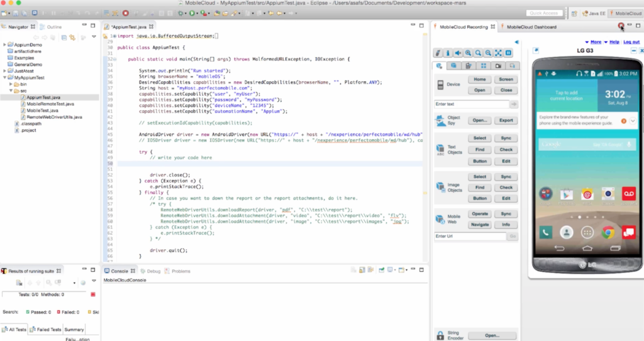Click the pause icon in MobileCloud toolbar
This screenshot has height=341, width=644.
click(x=508, y=53)
